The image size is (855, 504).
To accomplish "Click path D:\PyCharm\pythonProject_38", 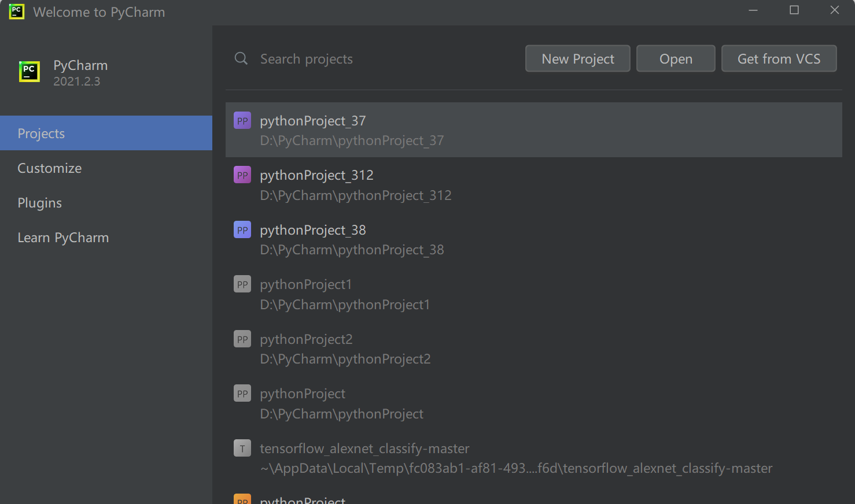I will tap(352, 250).
